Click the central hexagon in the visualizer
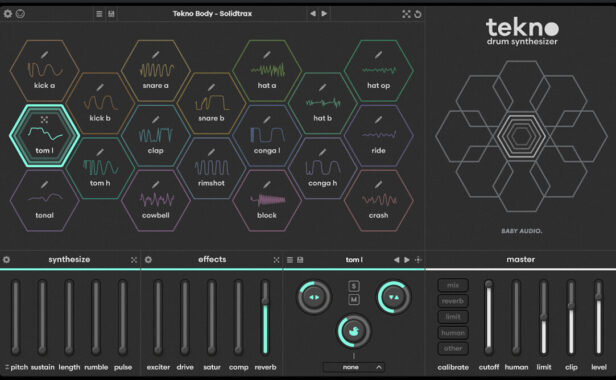Screen dimensions: 616x380 521,136
